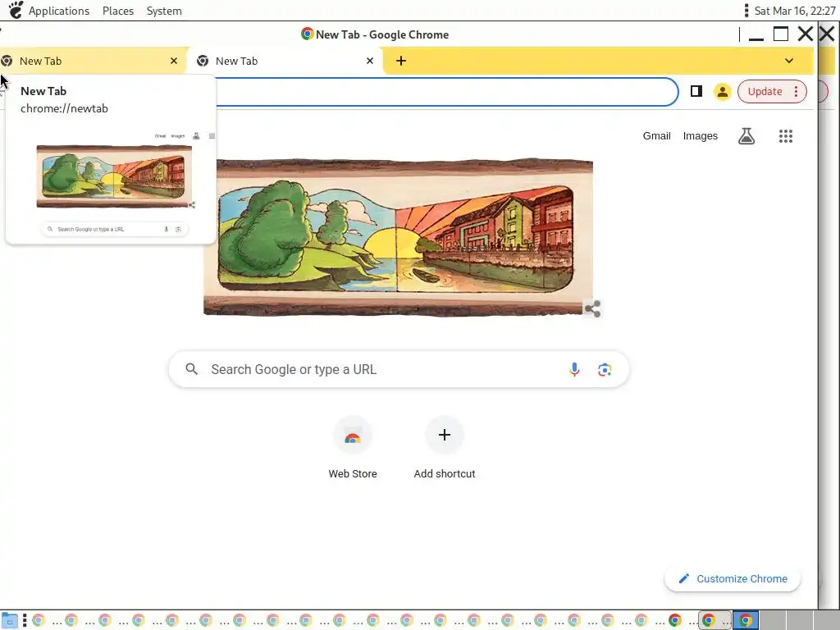Open the Chrome profile avatar menu
Viewport: 840px width, 630px height.
[x=722, y=92]
